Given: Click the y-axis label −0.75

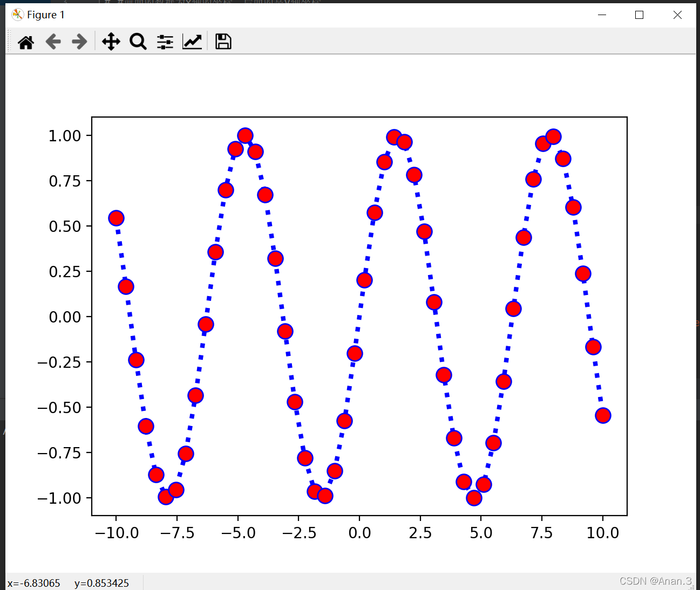Looking at the screenshot, I should pyautogui.click(x=59, y=453).
